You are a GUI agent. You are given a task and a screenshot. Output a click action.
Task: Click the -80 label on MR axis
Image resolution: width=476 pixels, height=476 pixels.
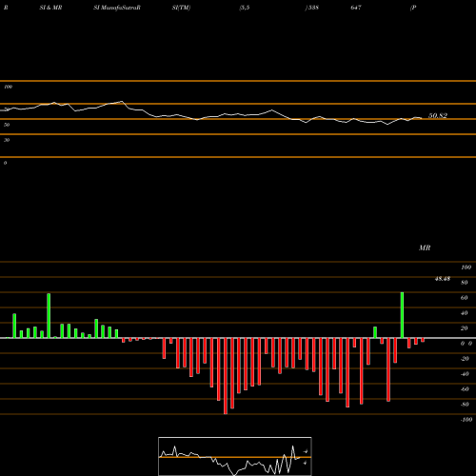465,405
